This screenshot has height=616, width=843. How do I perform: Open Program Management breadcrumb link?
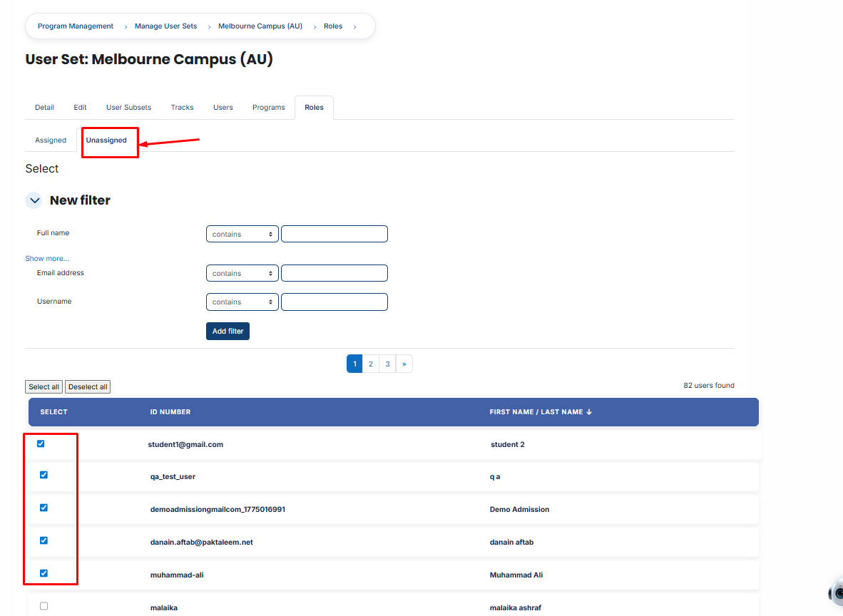tap(76, 26)
